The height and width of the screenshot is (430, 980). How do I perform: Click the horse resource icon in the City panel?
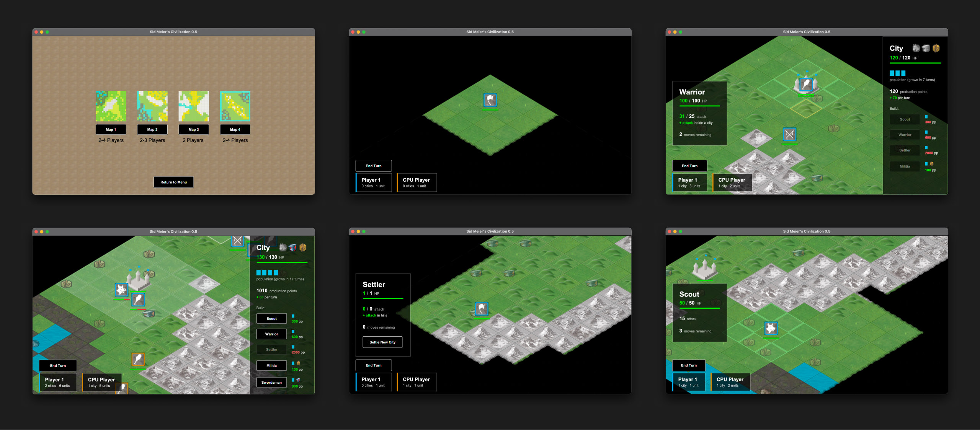click(916, 48)
